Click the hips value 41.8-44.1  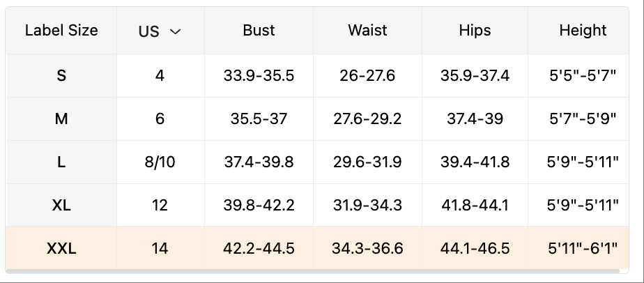[x=475, y=205]
